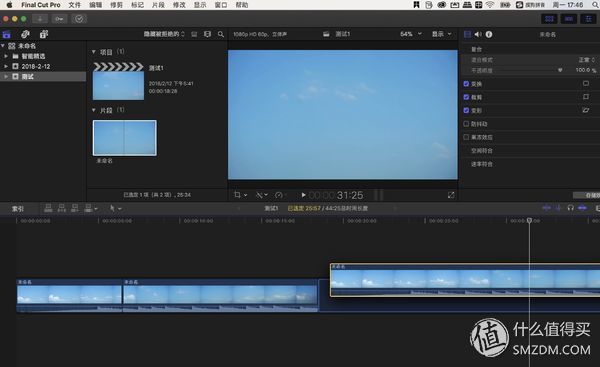The height and width of the screenshot is (367, 600).
Task: Expand the 2018-2-12 event
Action: click(x=6, y=66)
